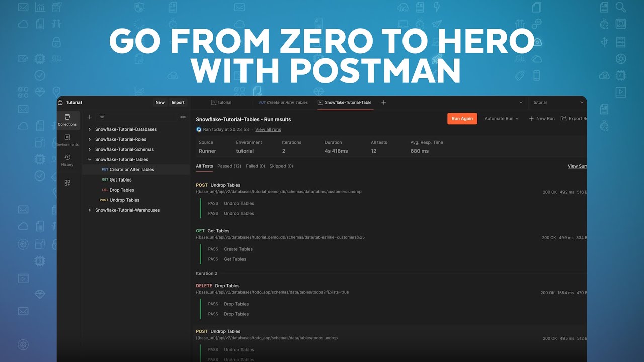Click the Tutorial workspace name
This screenshot has height=362, width=644.
point(74,102)
